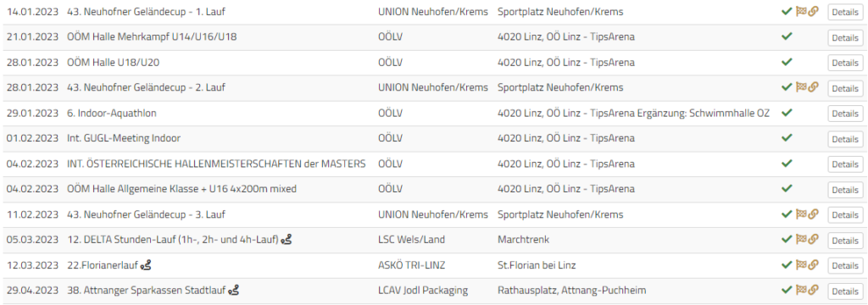Click checkered flag icon for DELTA Stunden-Lauf
This screenshot has height=305, width=868.
pos(800,239)
